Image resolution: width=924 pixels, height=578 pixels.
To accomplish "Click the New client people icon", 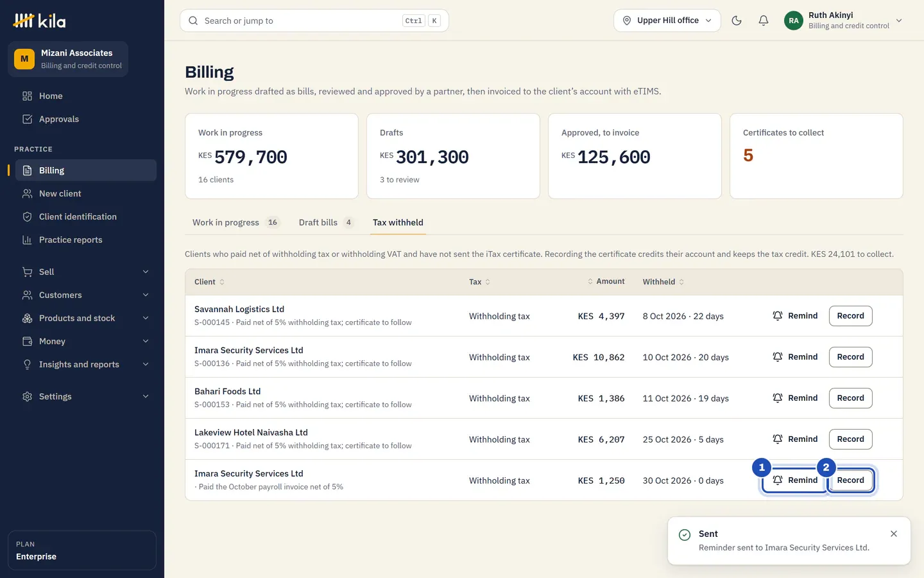I will pos(27,193).
